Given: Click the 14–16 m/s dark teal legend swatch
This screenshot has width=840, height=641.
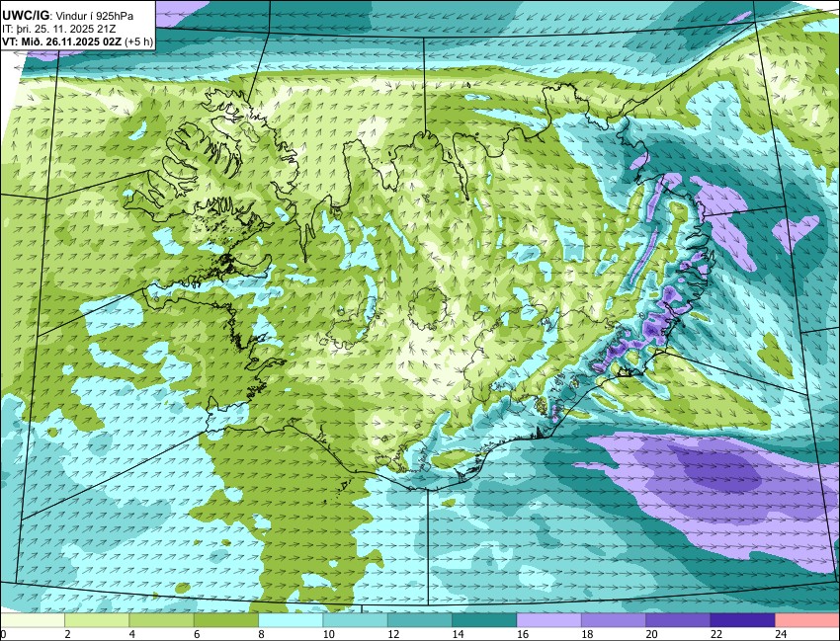Looking at the screenshot, I should pyautogui.click(x=484, y=620).
